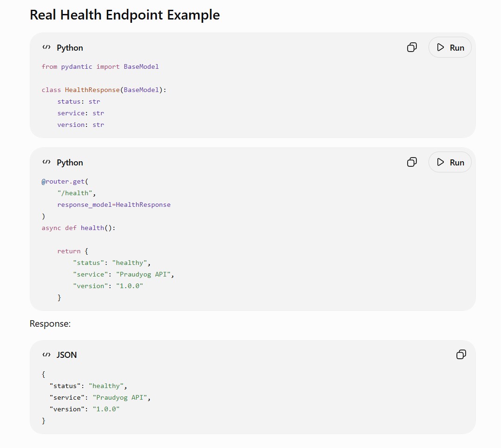The height and width of the screenshot is (448, 501).
Task: Copy the HealthResponse class code block
Action: click(x=412, y=47)
